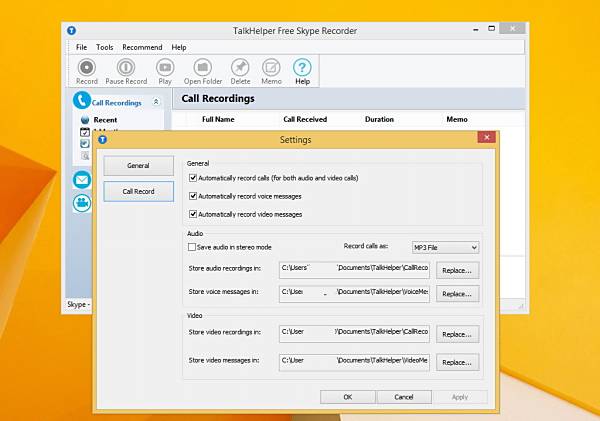600x421 pixels.
Task: Click the Skype status bar text
Action: click(x=78, y=304)
